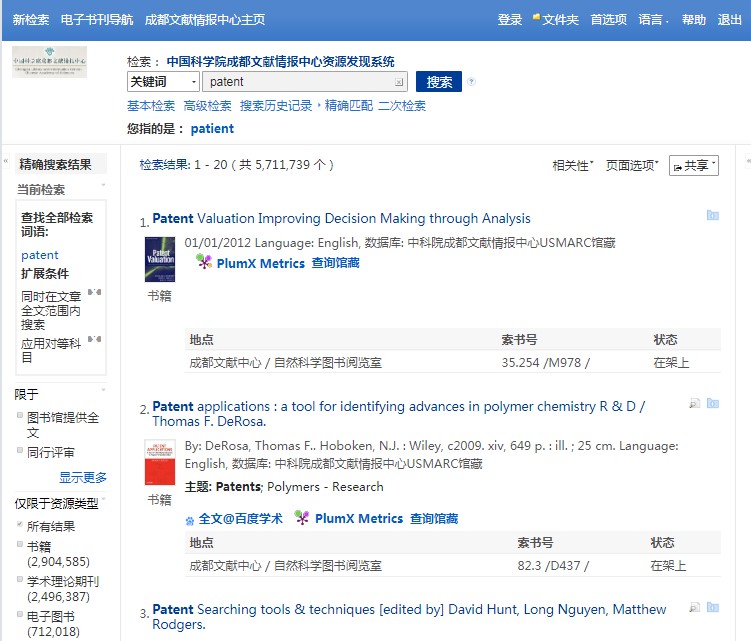Click 全文@百度学术 link

tap(240, 518)
